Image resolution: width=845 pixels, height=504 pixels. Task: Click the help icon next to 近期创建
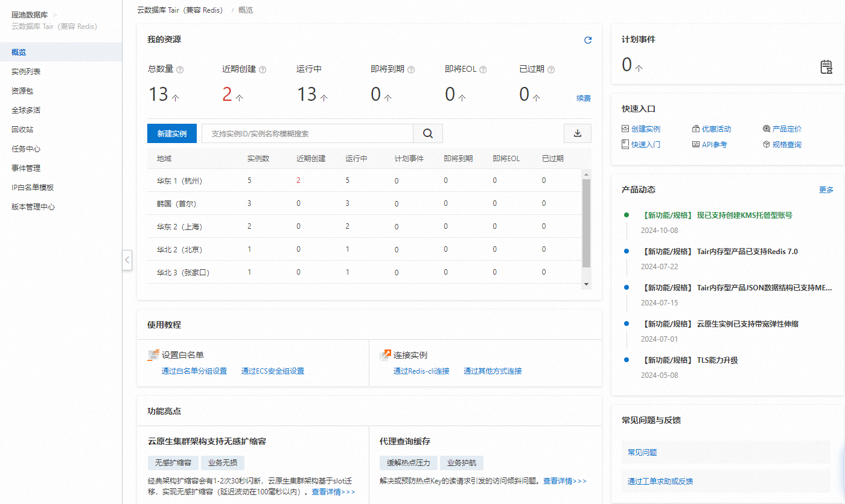(263, 69)
